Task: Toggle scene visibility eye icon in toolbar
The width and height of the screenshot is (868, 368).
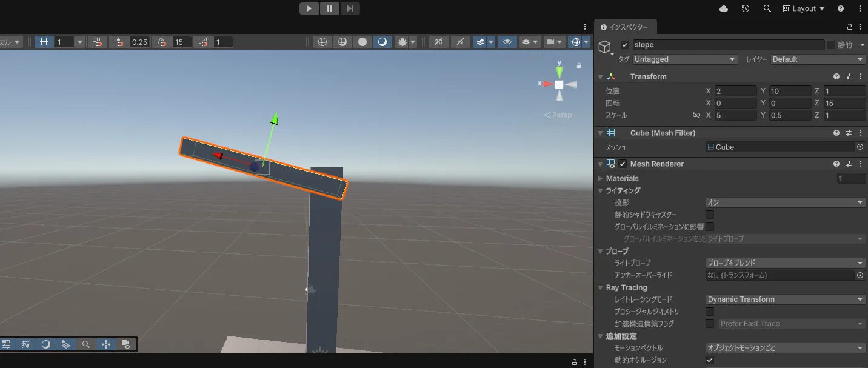Action: (x=507, y=42)
